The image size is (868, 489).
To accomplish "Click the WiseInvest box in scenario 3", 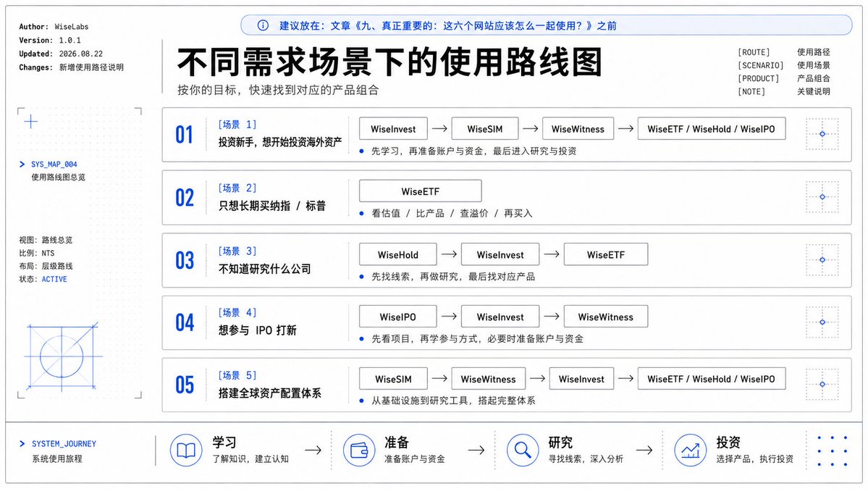I will (x=500, y=254).
